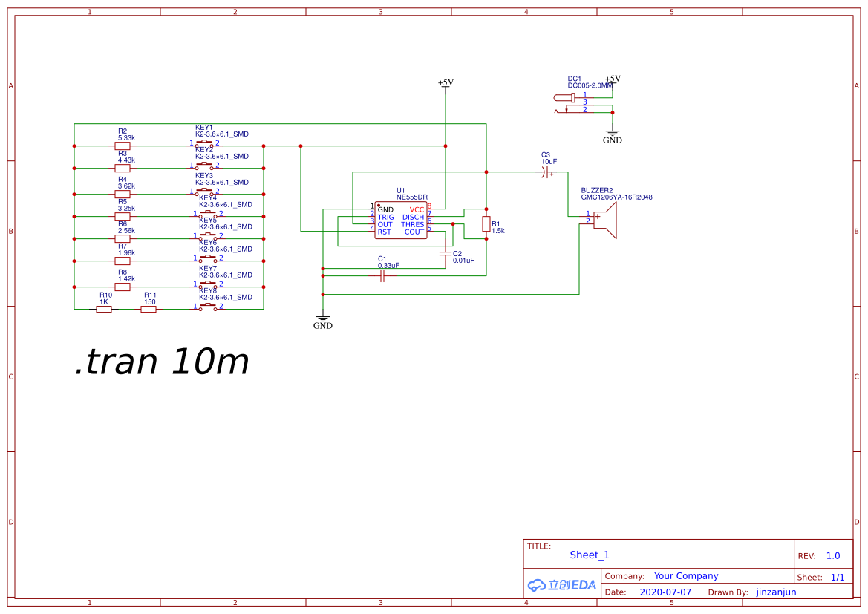Click the RST pin label on U1
Viewport: 868px width, 614px height.
[x=384, y=232]
